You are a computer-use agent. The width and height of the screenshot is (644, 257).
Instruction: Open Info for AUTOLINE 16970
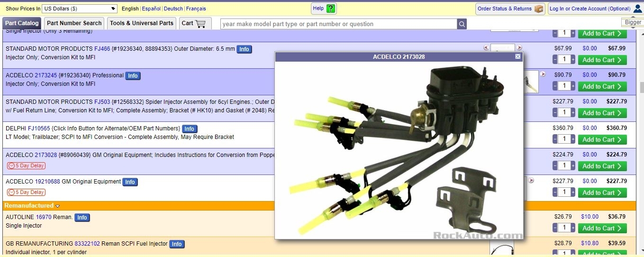82,218
